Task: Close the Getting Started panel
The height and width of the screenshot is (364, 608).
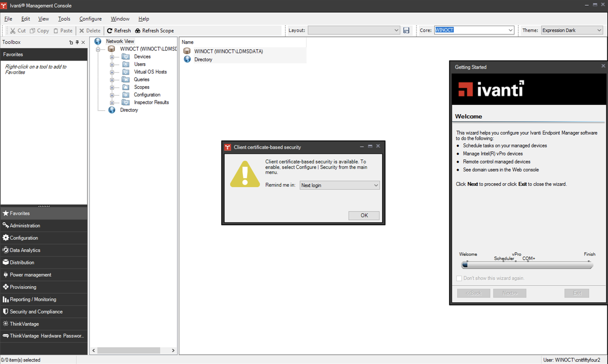Action: point(603,66)
